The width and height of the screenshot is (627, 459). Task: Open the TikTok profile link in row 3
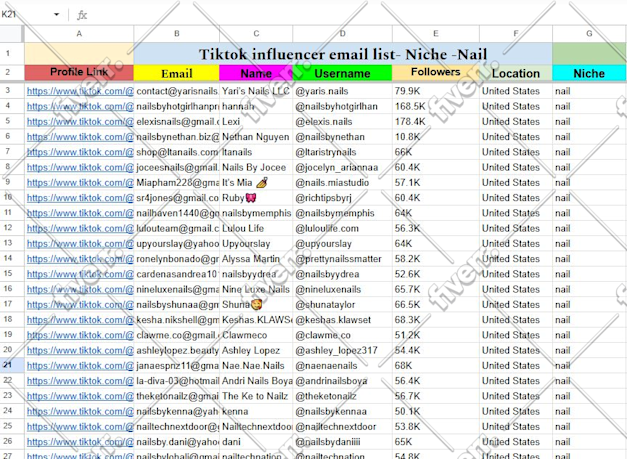(80, 91)
